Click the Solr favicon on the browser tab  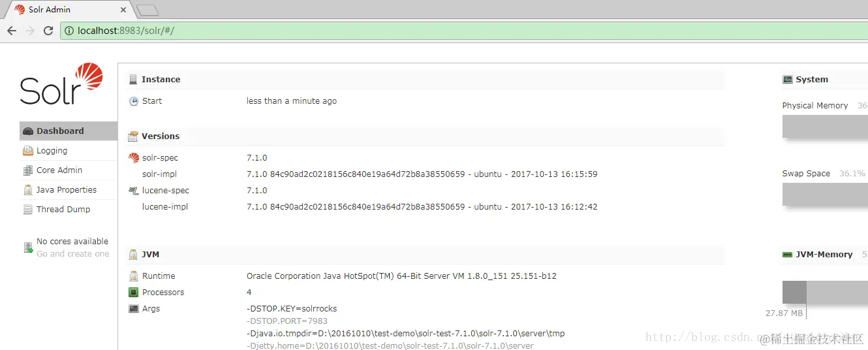coord(20,10)
